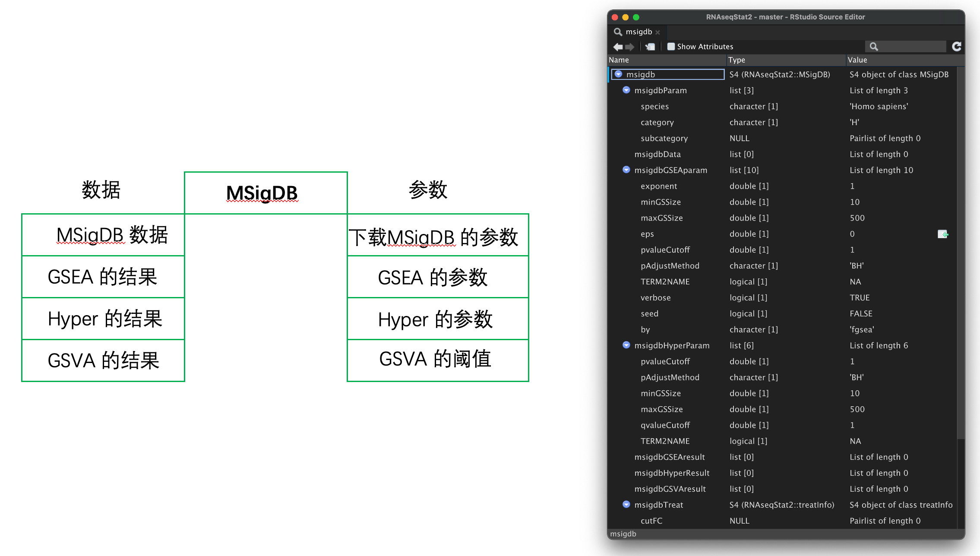Click the Type column header
The image size is (980, 556).
786,60
